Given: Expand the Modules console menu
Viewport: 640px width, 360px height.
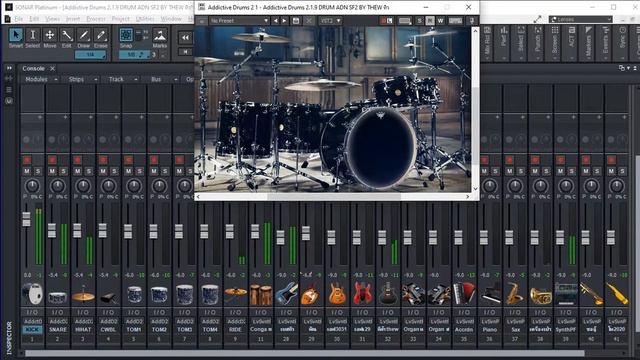Looking at the screenshot, I should 41,79.
